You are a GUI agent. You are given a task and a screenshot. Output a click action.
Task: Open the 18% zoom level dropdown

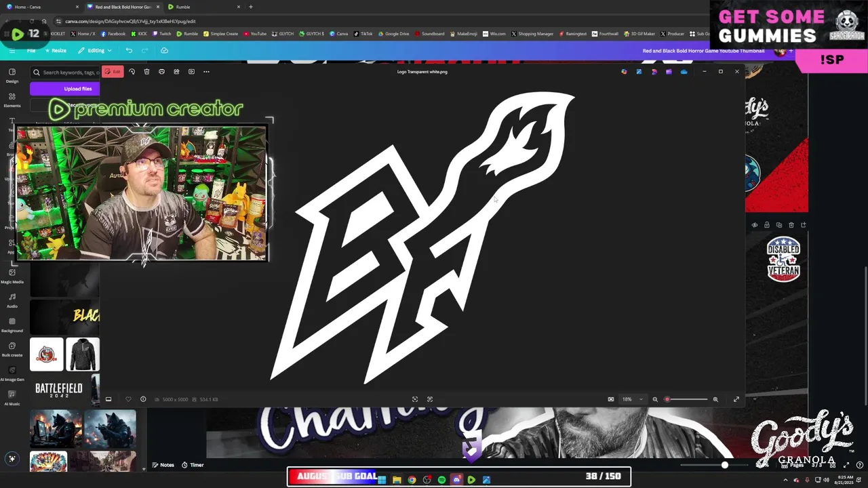pos(632,399)
